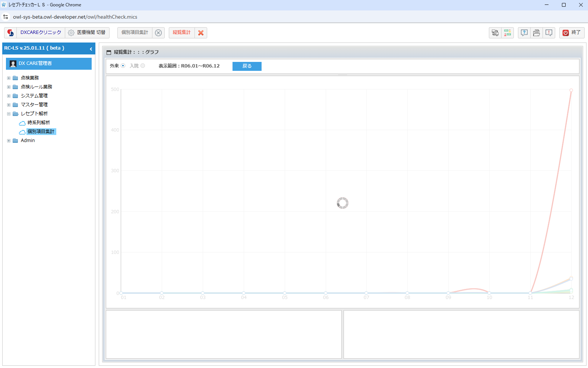Click the システム管理 folder icon
588x368 pixels.
(15, 96)
